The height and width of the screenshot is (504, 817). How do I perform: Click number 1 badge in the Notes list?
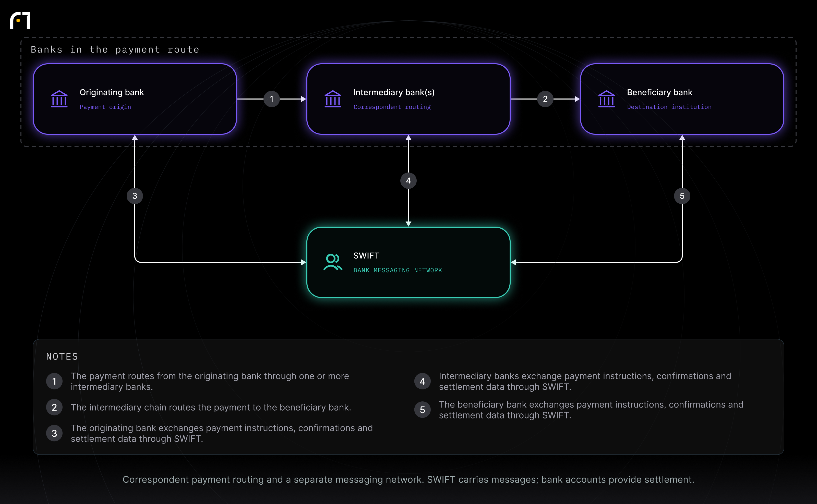pyautogui.click(x=54, y=381)
